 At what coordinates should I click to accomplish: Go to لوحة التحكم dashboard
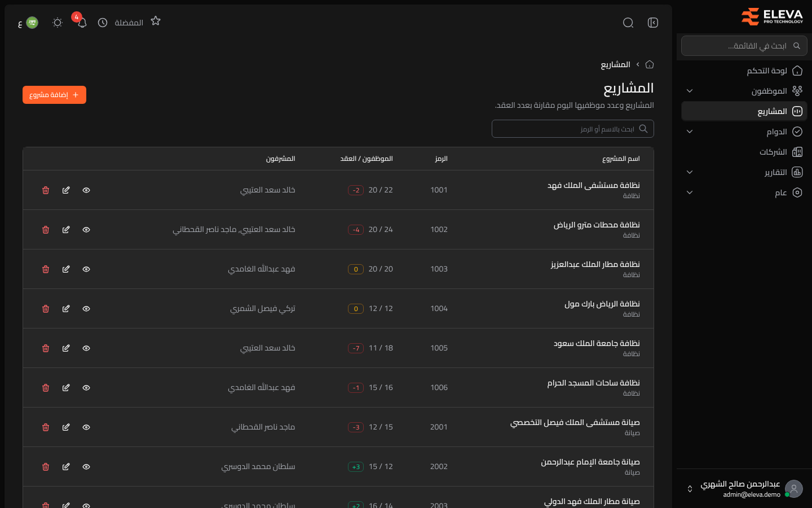pos(744,71)
